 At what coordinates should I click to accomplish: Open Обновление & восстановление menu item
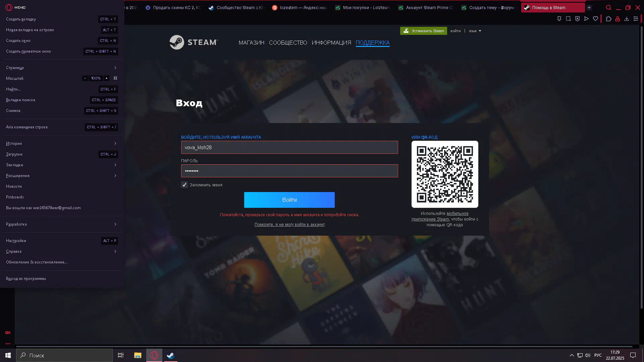62,262
